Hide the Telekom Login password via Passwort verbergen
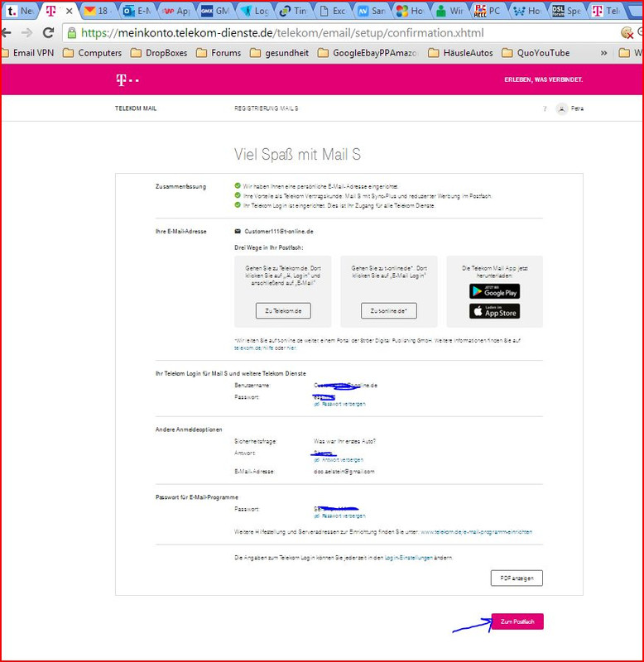Viewport: 644px width, 662px height. click(340, 404)
